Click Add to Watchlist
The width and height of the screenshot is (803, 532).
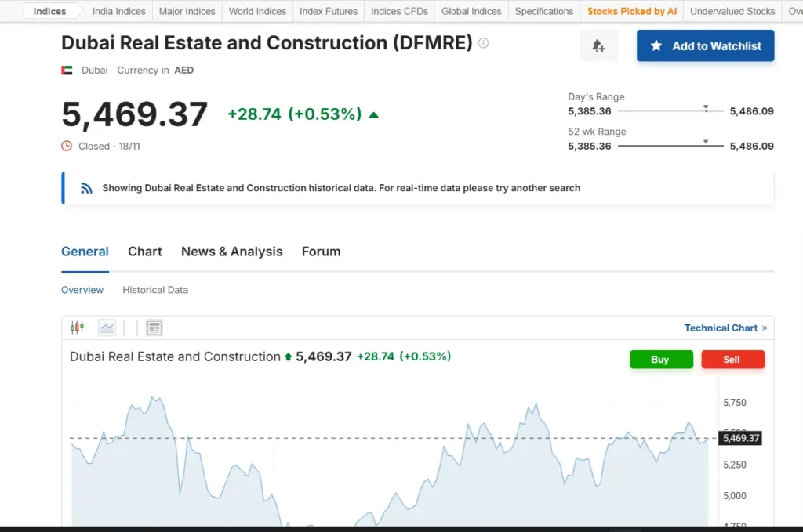tap(705, 45)
